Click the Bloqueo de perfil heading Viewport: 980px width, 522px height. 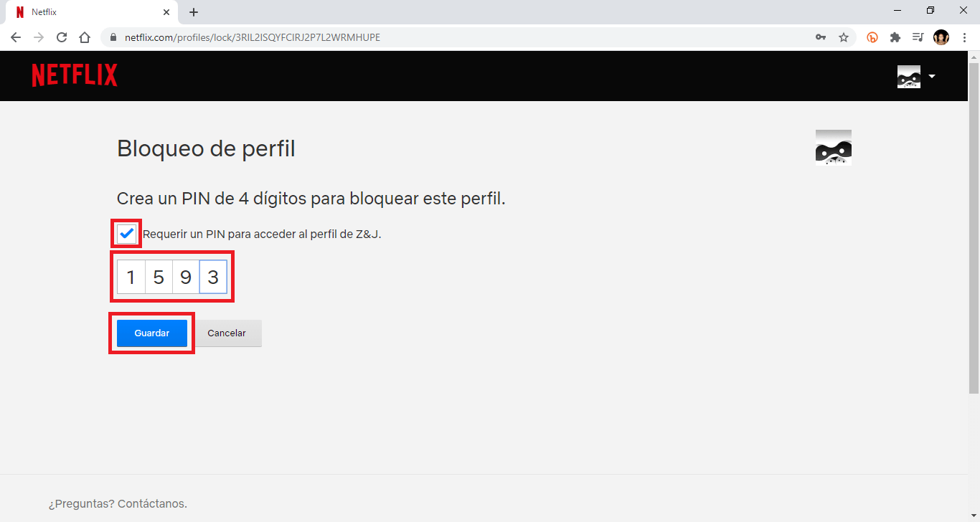206,149
